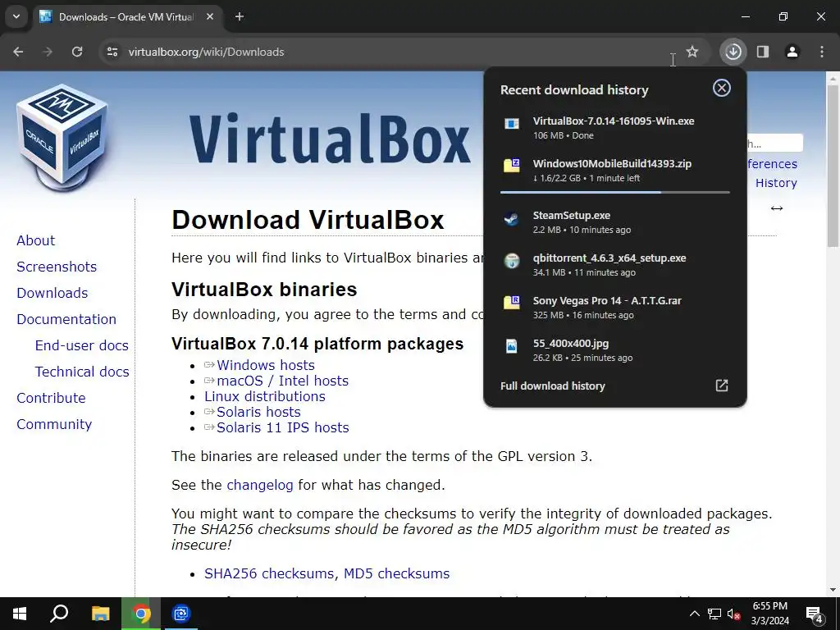Open the Windows Start button
This screenshot has height=630, width=840.
(x=20, y=614)
